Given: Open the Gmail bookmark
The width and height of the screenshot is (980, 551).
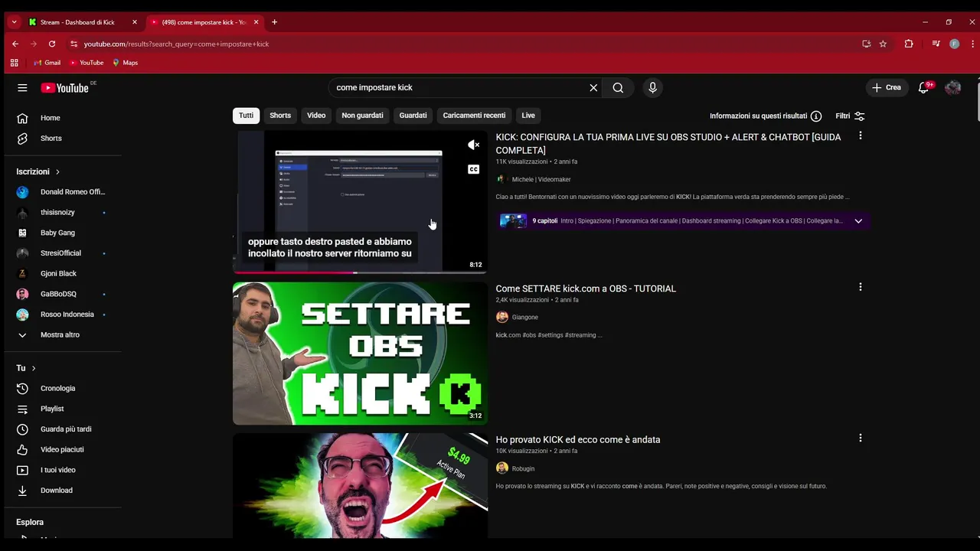Looking at the screenshot, I should [x=47, y=63].
